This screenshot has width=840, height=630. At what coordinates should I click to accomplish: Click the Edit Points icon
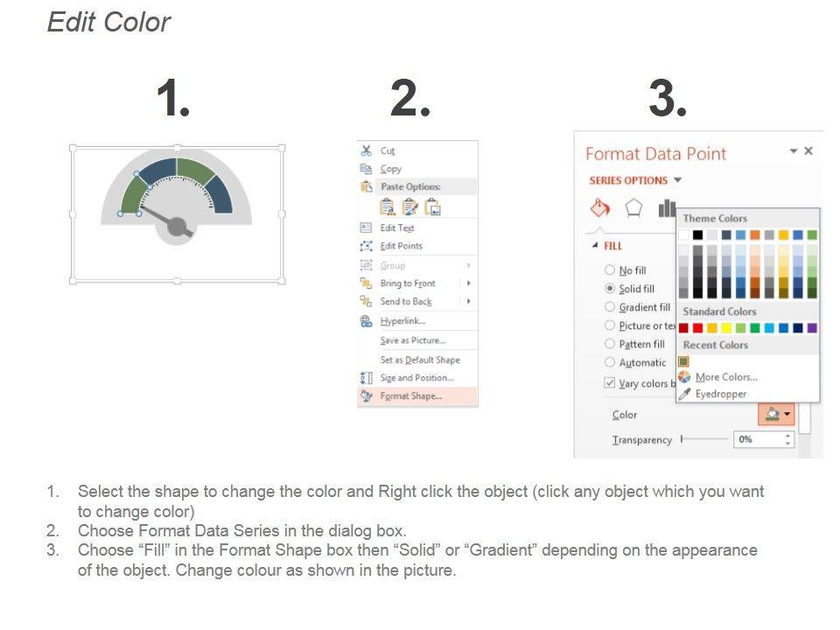tap(367, 246)
